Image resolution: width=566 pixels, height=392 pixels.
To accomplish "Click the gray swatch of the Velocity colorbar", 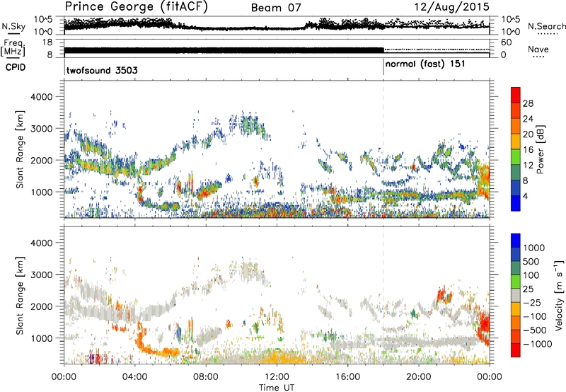I will (x=516, y=295).
